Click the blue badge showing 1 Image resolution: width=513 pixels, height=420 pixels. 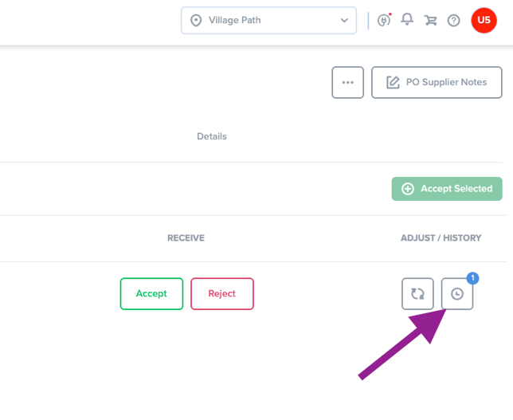pos(472,278)
